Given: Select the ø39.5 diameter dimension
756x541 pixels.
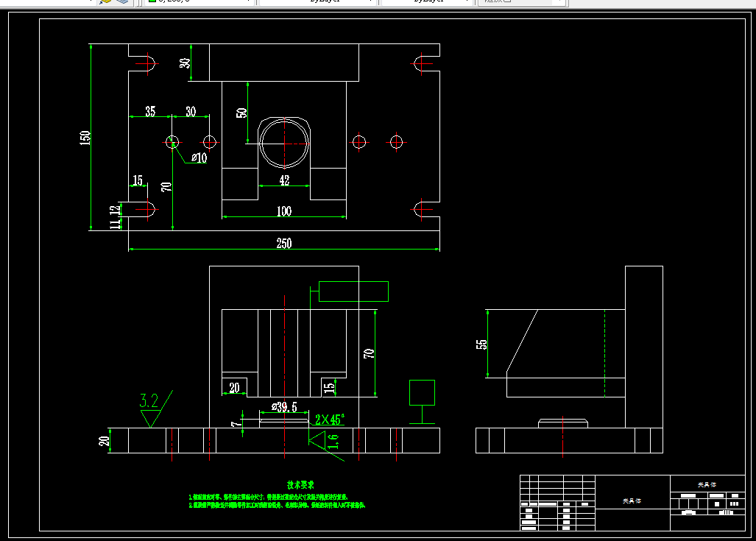Looking at the screenshot, I should (284, 407).
